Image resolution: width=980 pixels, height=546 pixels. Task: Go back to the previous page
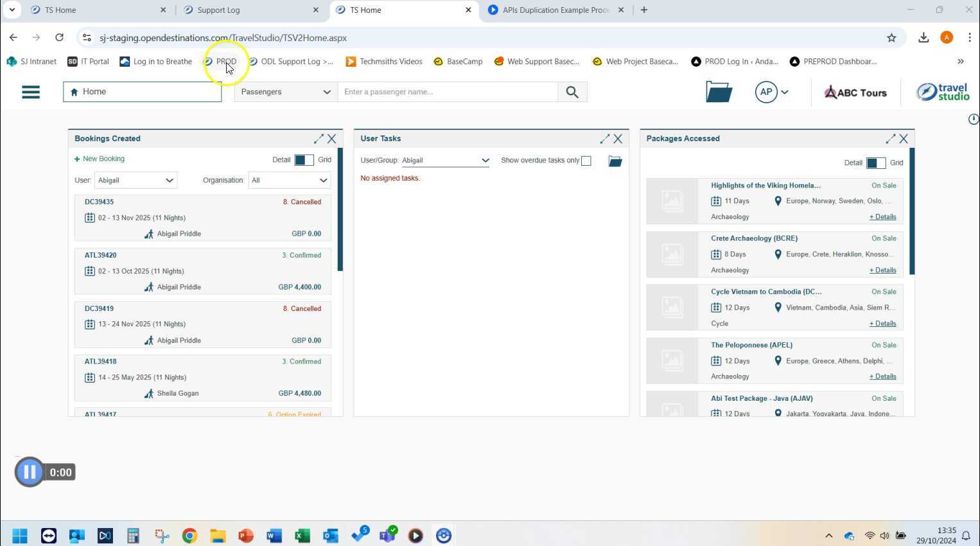(x=13, y=38)
